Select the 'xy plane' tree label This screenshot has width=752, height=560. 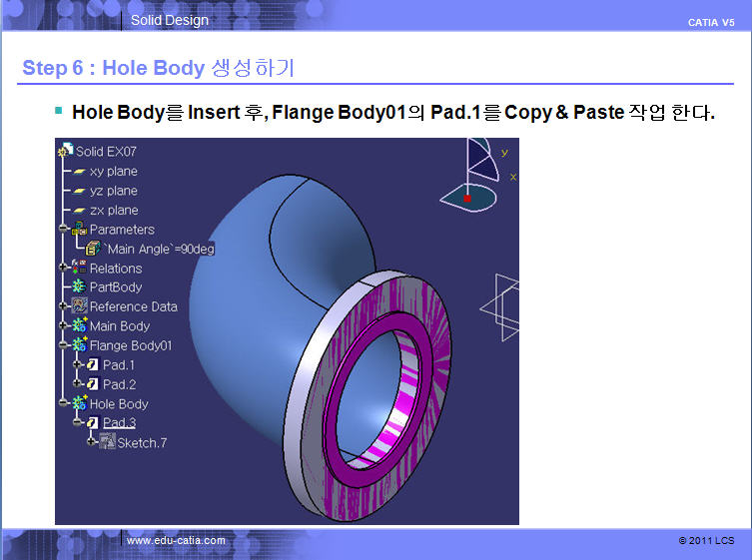pyautogui.click(x=114, y=172)
